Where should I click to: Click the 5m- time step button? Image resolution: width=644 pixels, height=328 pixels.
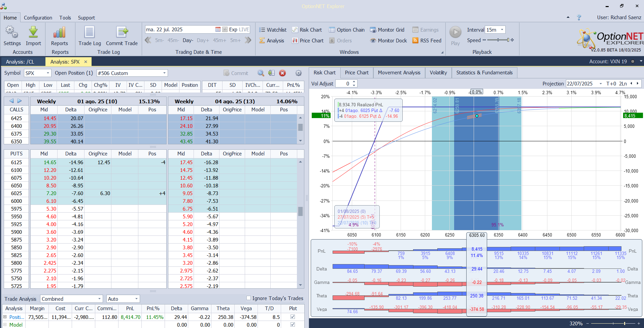click(160, 40)
